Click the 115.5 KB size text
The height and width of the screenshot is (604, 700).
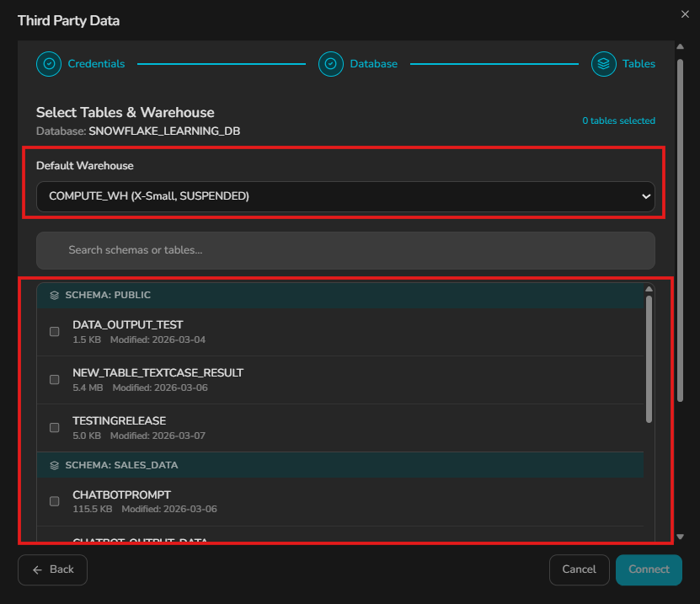(x=93, y=510)
